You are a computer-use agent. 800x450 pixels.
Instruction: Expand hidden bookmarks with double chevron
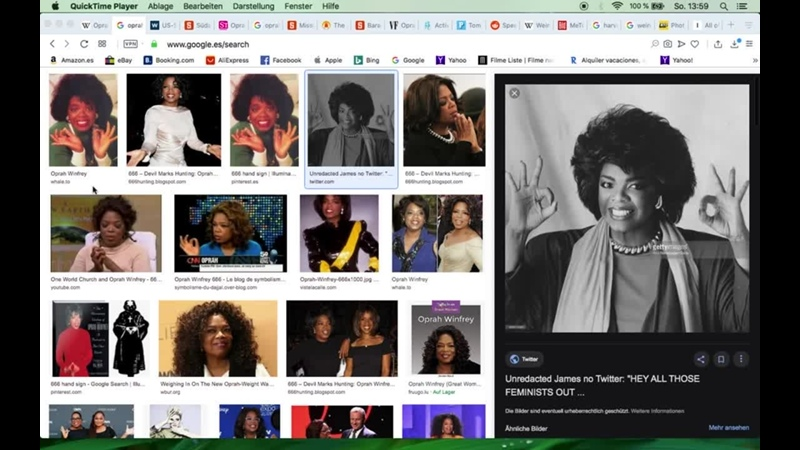coord(755,60)
